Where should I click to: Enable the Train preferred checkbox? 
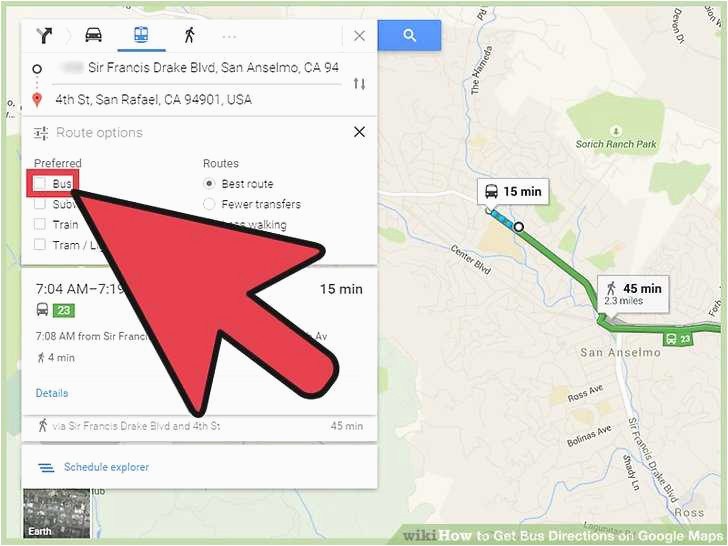click(x=40, y=224)
